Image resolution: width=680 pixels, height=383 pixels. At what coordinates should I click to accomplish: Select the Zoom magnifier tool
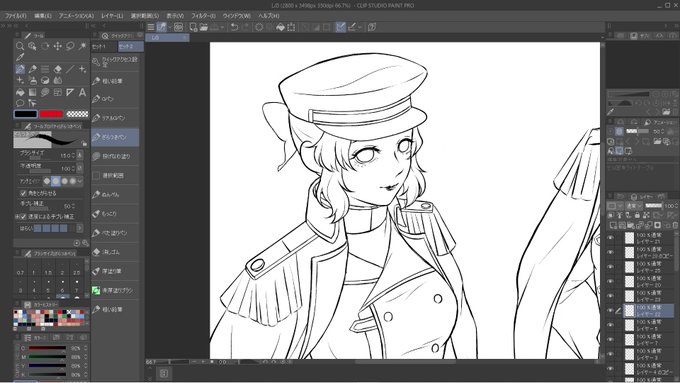coord(20,46)
